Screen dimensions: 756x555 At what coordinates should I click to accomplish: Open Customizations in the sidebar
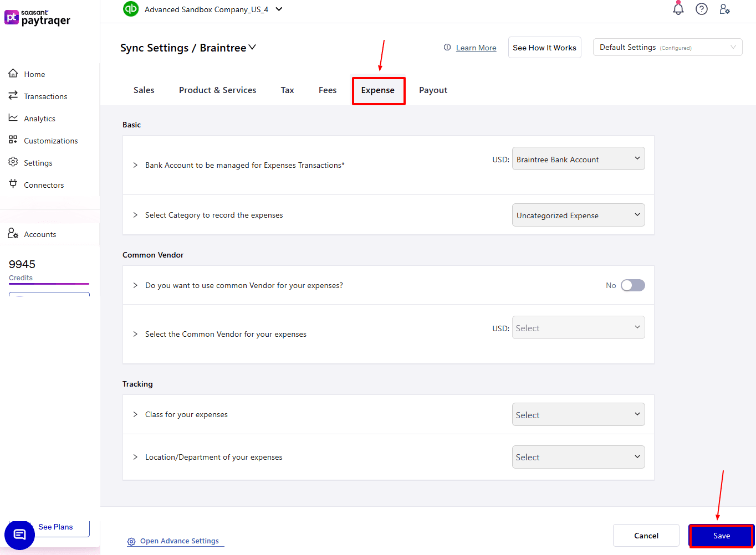pos(51,141)
